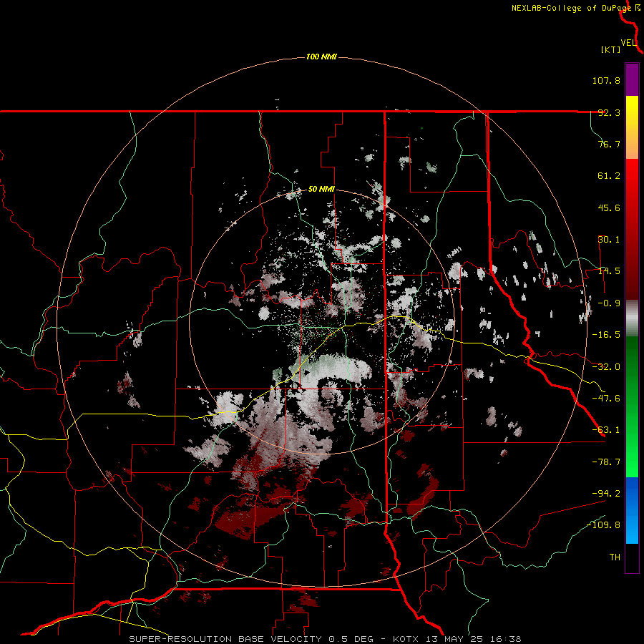
Task: Click the Super-Resolution Base Velocity caption
Action: pyautogui.click(x=326, y=639)
